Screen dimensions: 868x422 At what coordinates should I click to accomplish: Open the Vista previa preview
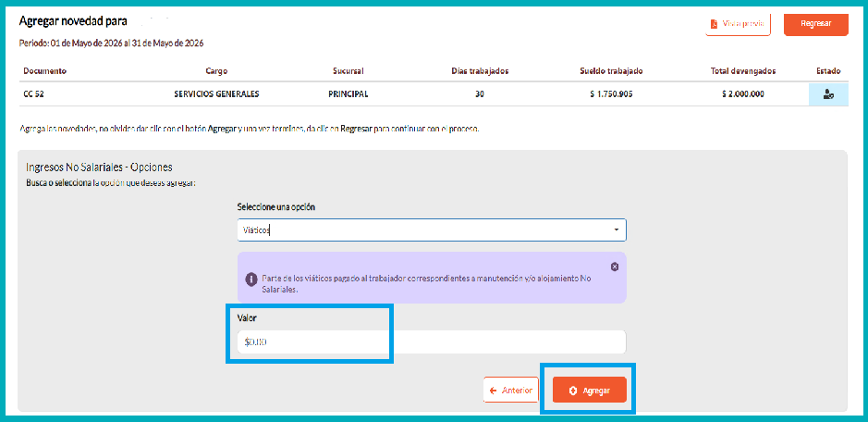coord(738,24)
